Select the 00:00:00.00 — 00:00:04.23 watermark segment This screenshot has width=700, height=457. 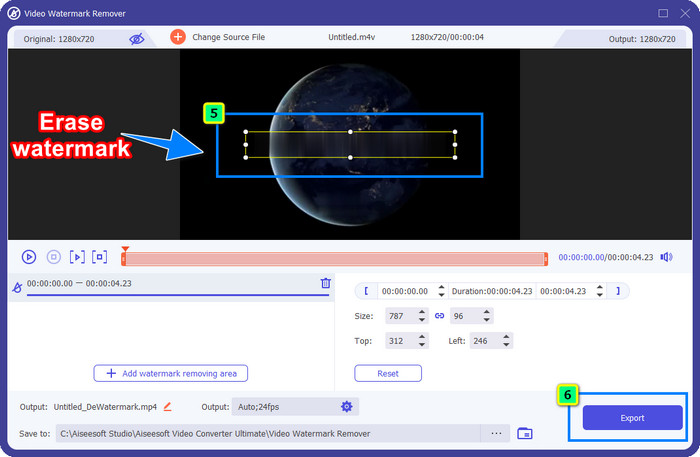[x=171, y=287]
